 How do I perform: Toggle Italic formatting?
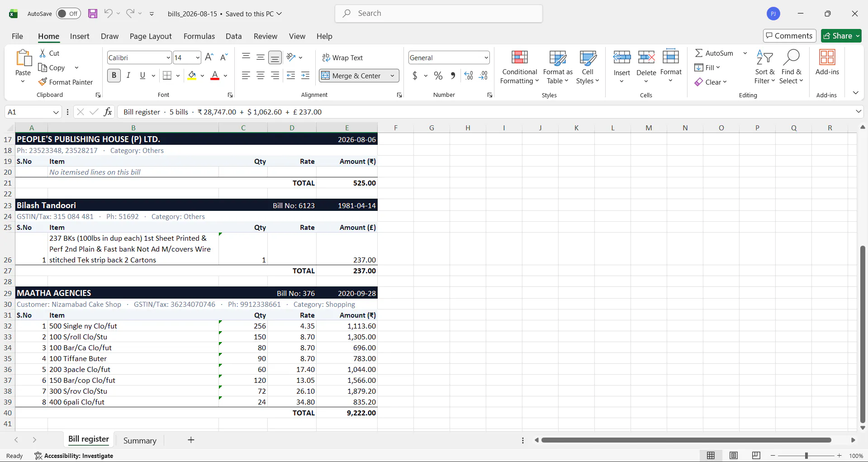pyautogui.click(x=128, y=76)
